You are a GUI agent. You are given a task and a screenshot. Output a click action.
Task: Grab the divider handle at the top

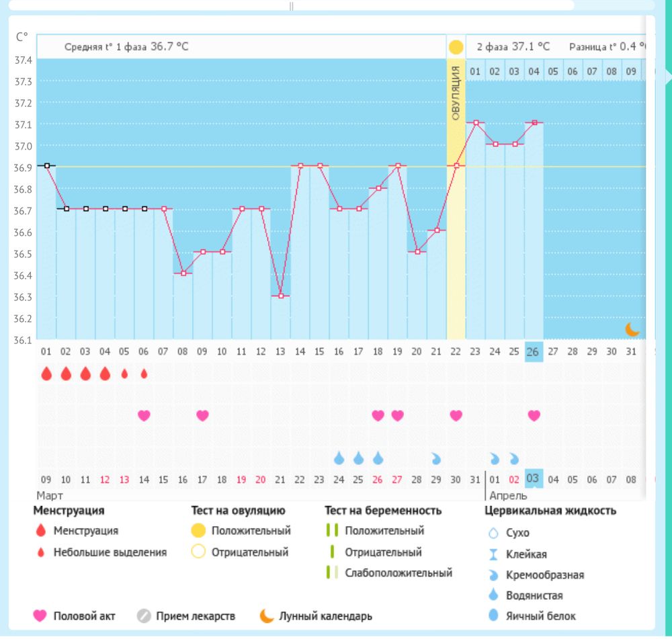(292, 5)
